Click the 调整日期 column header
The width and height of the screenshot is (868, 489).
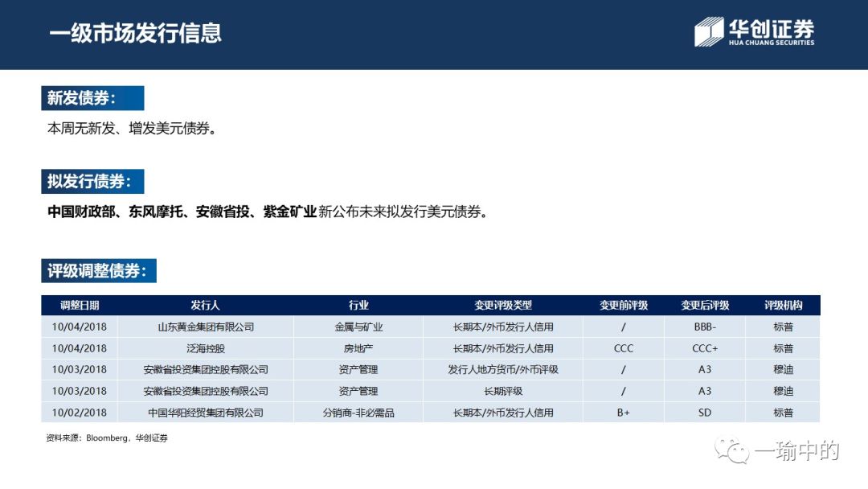pyautogui.click(x=79, y=305)
